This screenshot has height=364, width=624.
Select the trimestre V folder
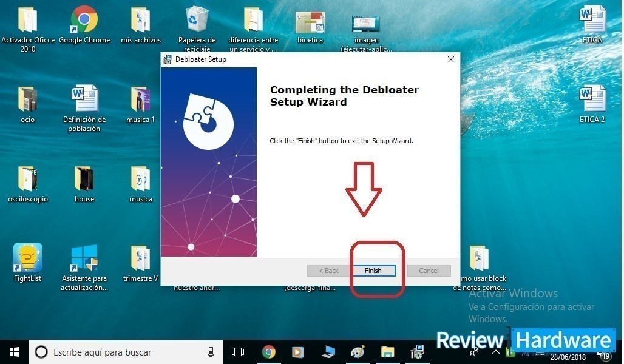(x=140, y=263)
